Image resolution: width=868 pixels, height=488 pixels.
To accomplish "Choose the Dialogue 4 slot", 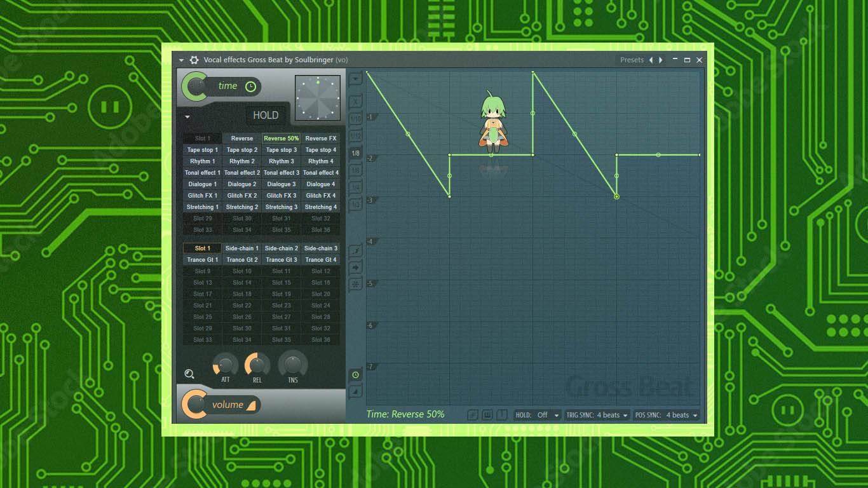I will pyautogui.click(x=321, y=184).
